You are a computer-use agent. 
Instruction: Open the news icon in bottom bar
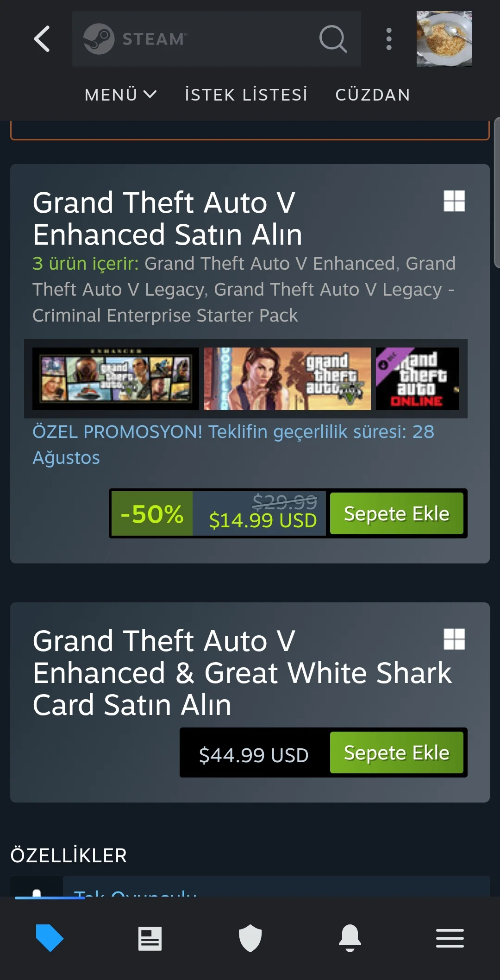(x=150, y=939)
